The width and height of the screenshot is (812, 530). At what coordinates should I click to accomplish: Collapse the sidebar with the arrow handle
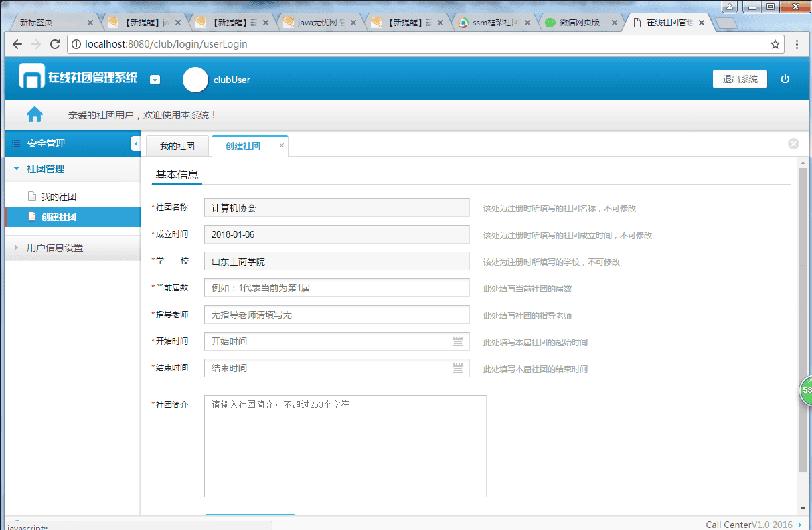click(x=136, y=143)
